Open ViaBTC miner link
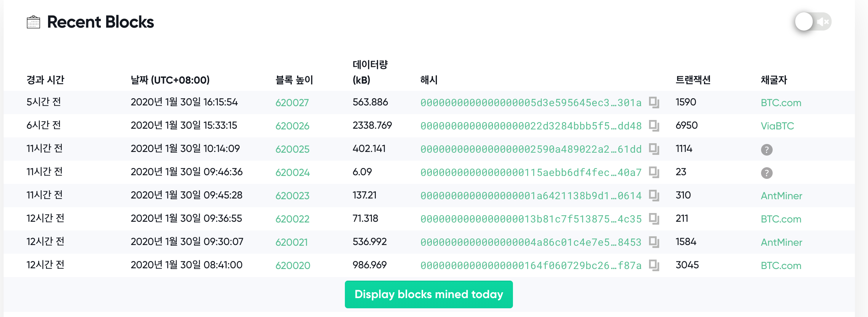The width and height of the screenshot is (868, 317). (777, 126)
